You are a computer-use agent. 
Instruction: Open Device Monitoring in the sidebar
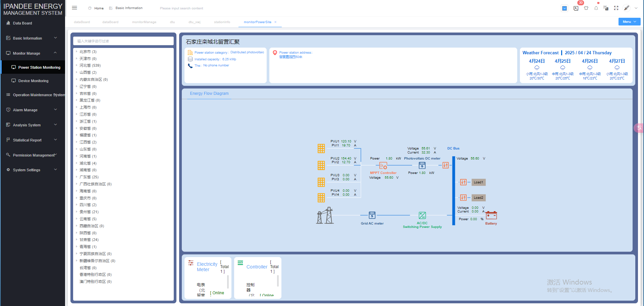click(x=33, y=81)
